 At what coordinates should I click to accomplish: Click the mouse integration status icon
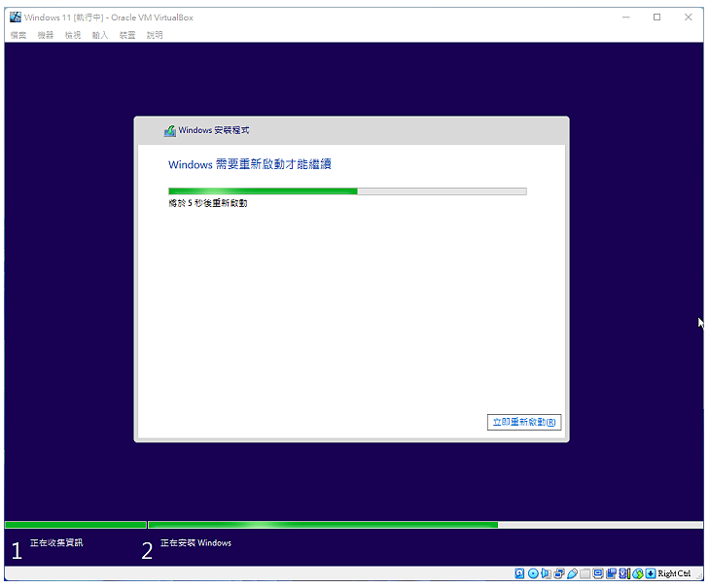pyautogui.click(x=638, y=573)
